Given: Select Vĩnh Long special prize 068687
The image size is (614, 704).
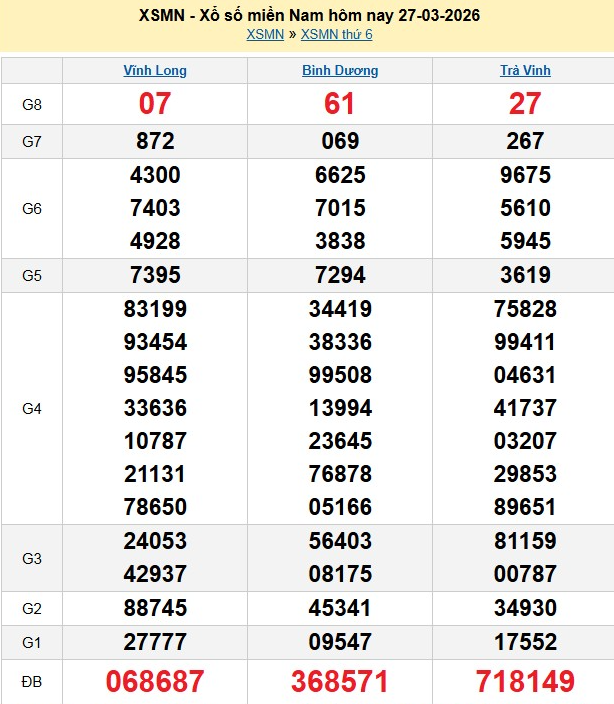Looking at the screenshot, I should tap(155, 682).
